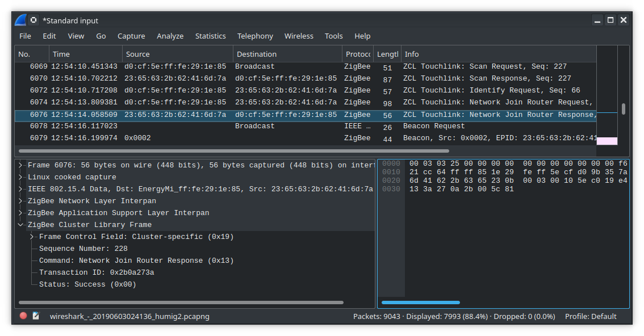Screen dimensions: 644x336
Task: Sort by the Info column header
Action: (499, 54)
